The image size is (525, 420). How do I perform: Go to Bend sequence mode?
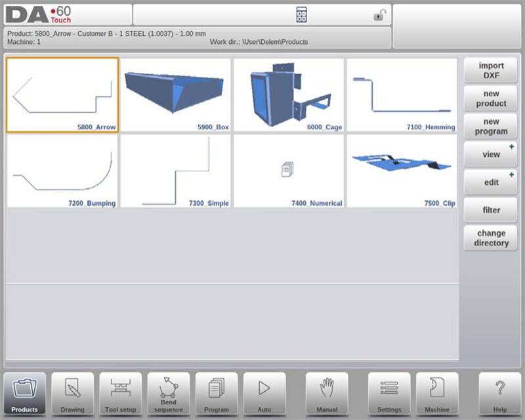coord(169,394)
